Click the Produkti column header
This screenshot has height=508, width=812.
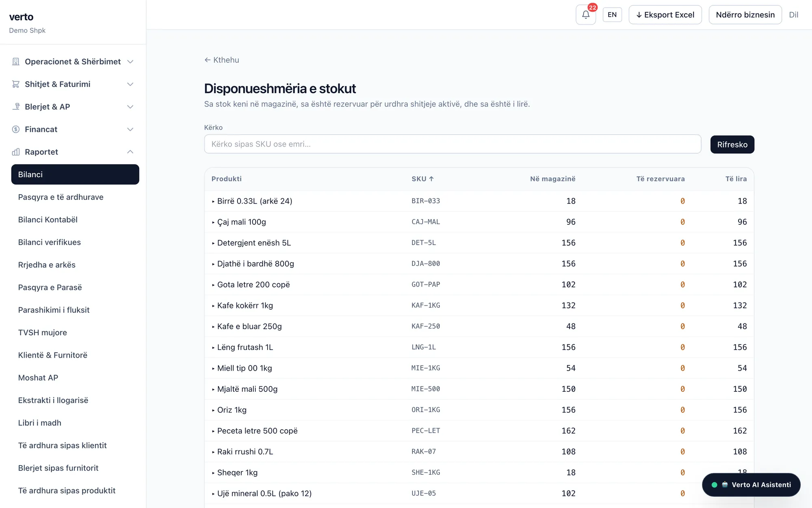coord(227,179)
